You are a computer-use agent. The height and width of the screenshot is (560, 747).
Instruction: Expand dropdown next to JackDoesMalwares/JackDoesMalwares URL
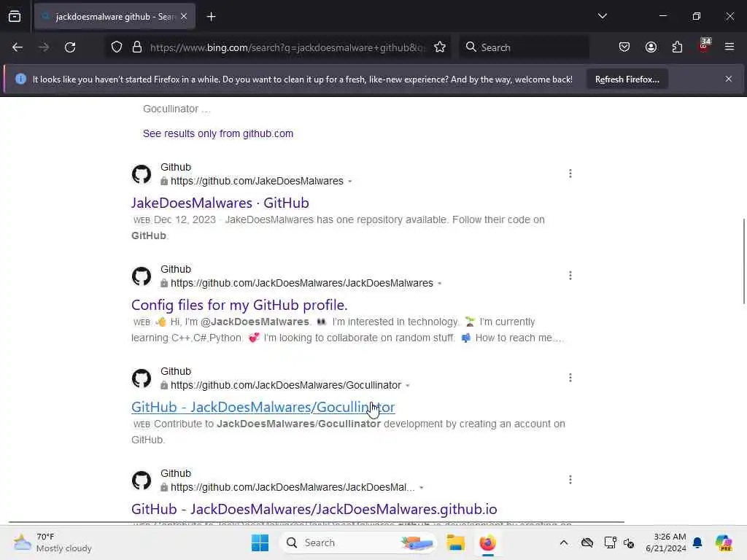click(439, 284)
